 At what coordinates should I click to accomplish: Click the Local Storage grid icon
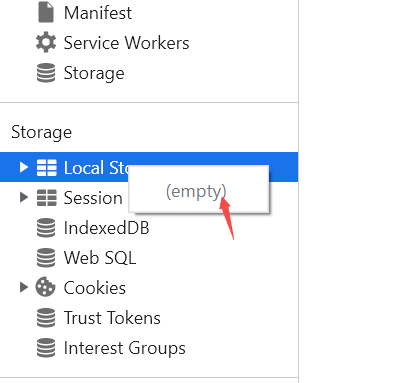(46, 167)
